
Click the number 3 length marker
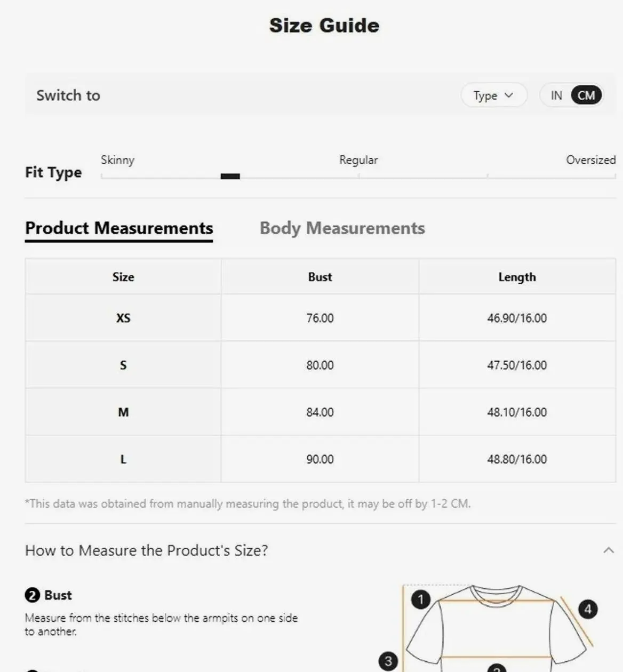pyautogui.click(x=388, y=661)
